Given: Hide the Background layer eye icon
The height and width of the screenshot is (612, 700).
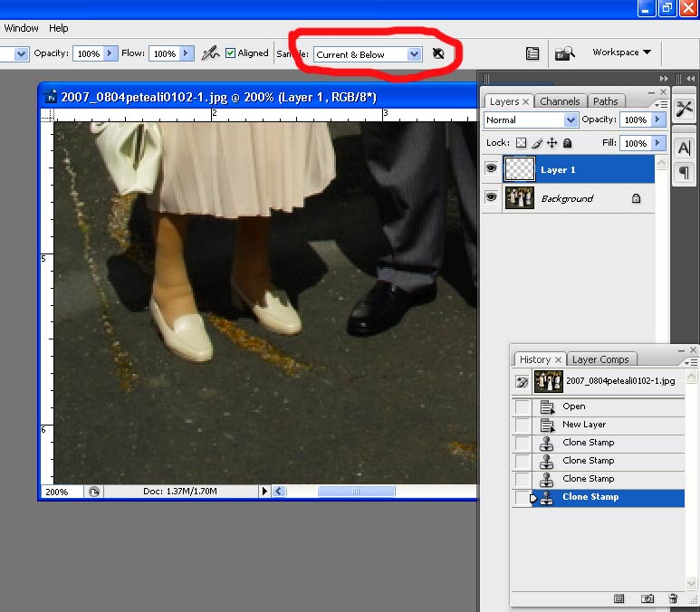Looking at the screenshot, I should click(492, 198).
